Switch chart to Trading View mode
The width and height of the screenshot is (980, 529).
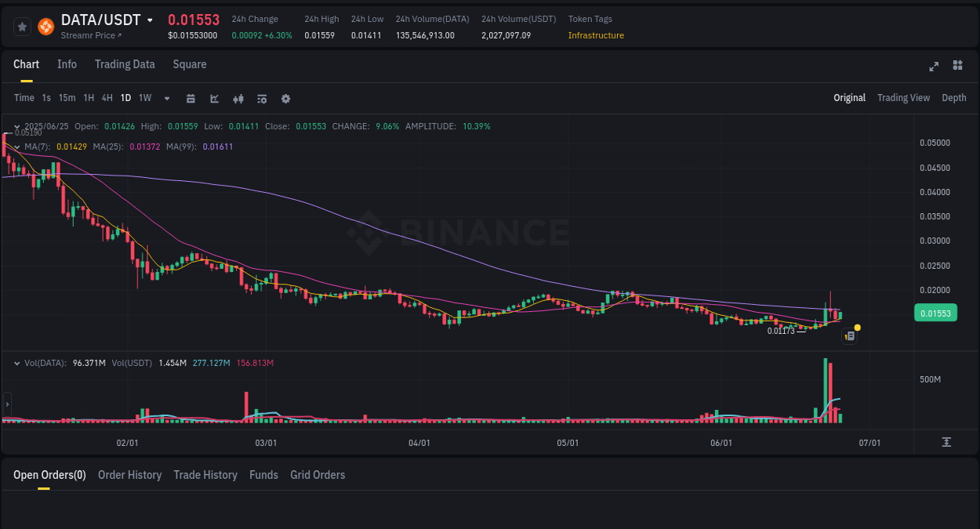903,98
